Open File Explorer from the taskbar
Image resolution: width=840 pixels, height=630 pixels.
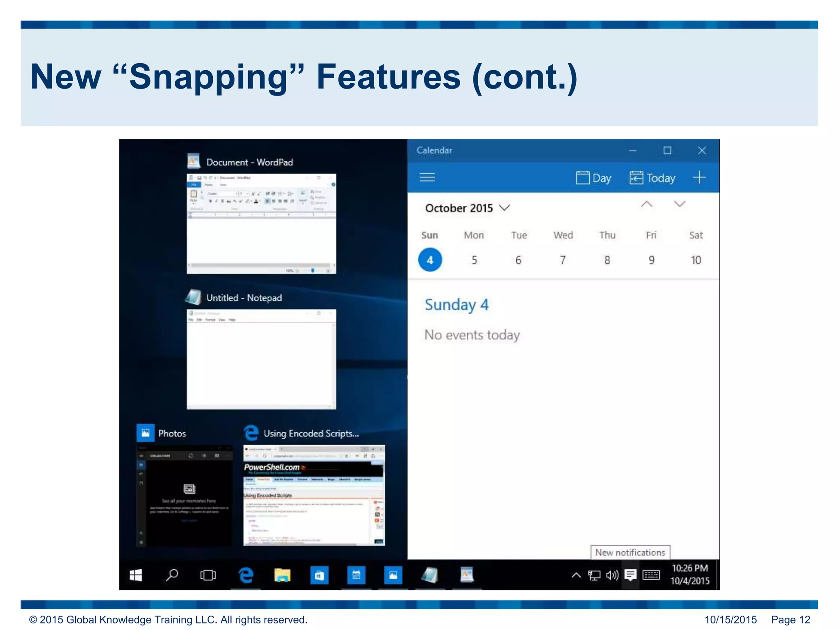point(282,575)
